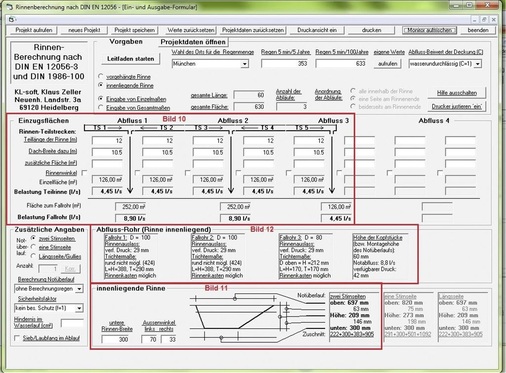Click the 'untere Rinnen-Breite' input field
The height and width of the screenshot is (373, 506).
(x=115, y=339)
